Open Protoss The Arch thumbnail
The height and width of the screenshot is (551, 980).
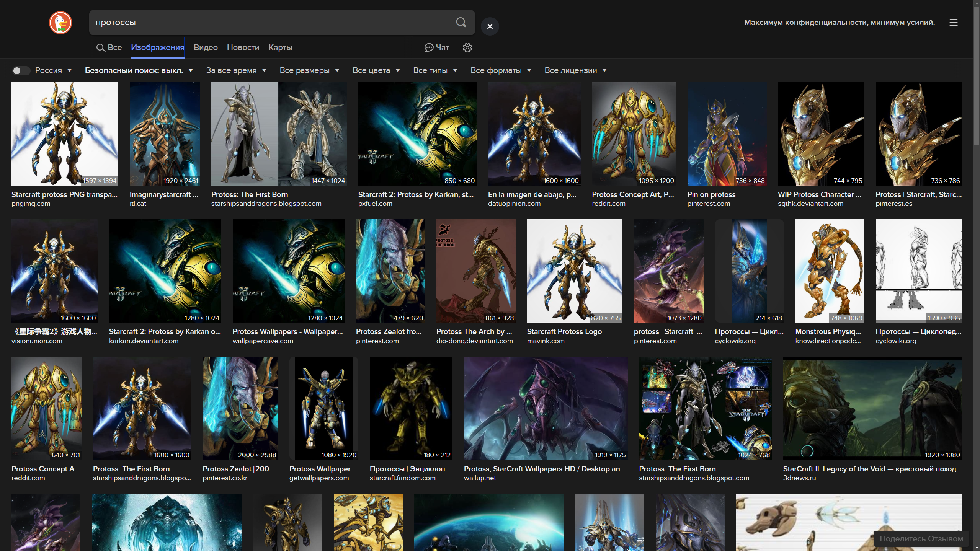tap(476, 271)
